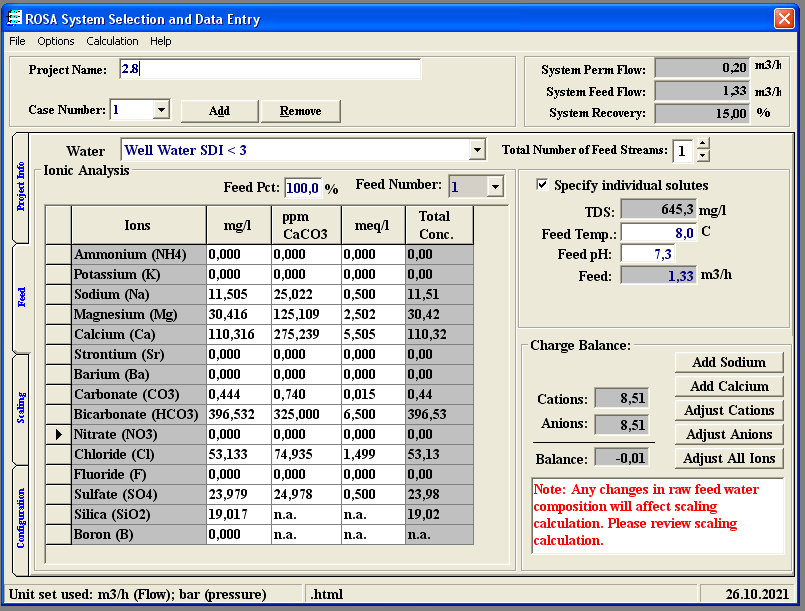
Task: Expand the Water type dropdown
Action: tap(477, 150)
